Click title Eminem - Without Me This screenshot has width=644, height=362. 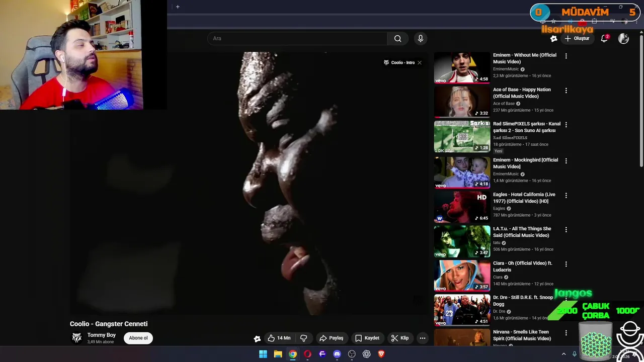point(525,58)
